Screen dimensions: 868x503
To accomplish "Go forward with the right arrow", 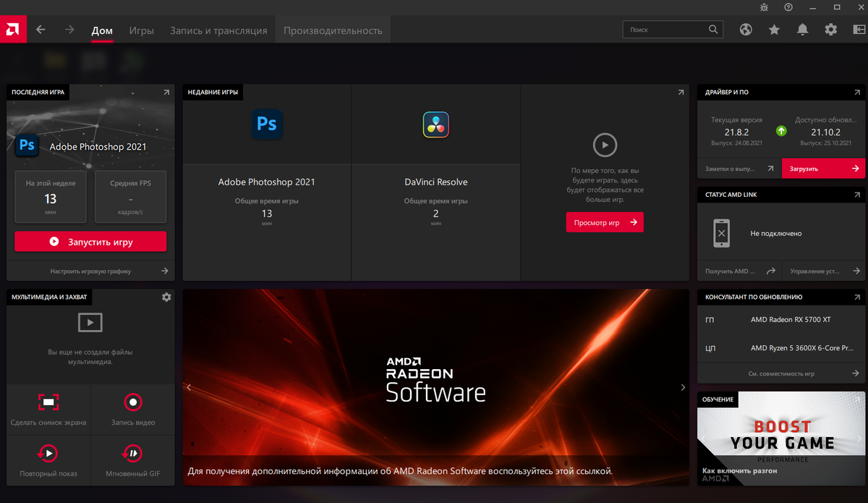I will point(69,30).
